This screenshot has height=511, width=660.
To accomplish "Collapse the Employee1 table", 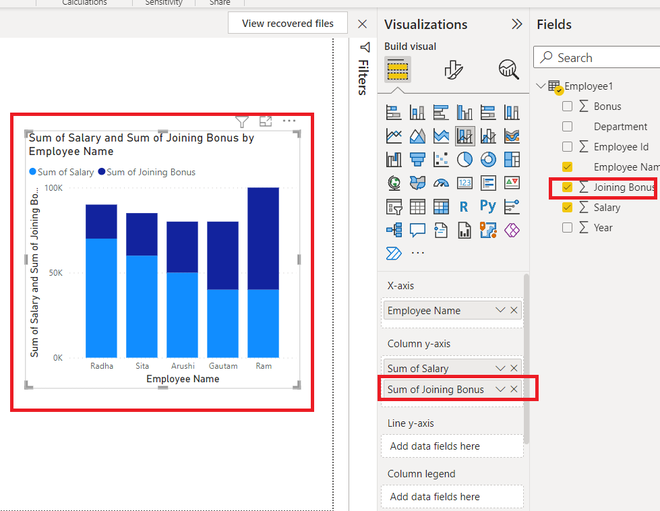I will (x=541, y=86).
